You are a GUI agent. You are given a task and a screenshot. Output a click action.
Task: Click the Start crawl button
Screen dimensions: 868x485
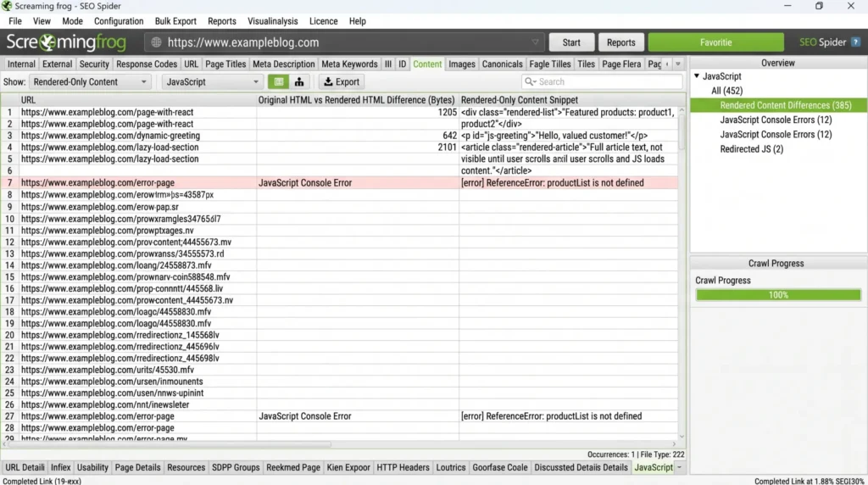[x=571, y=42]
